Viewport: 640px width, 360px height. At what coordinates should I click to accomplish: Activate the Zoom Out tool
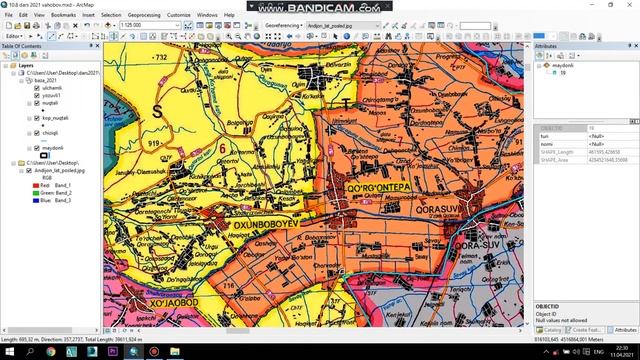click(x=238, y=36)
